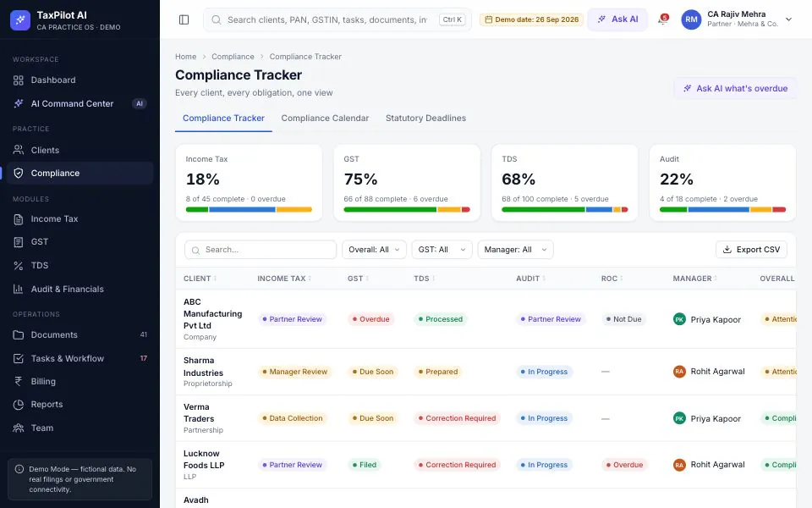Open Documents in the sidebar
This screenshot has height=508, width=812.
[80, 335]
